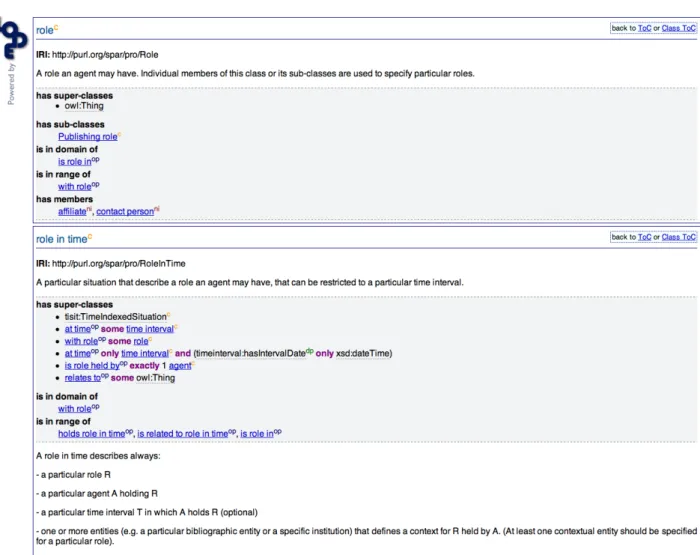Click the 'role in time' section heading
Image resolution: width=700 pixels, height=555 pixels.
(62, 239)
